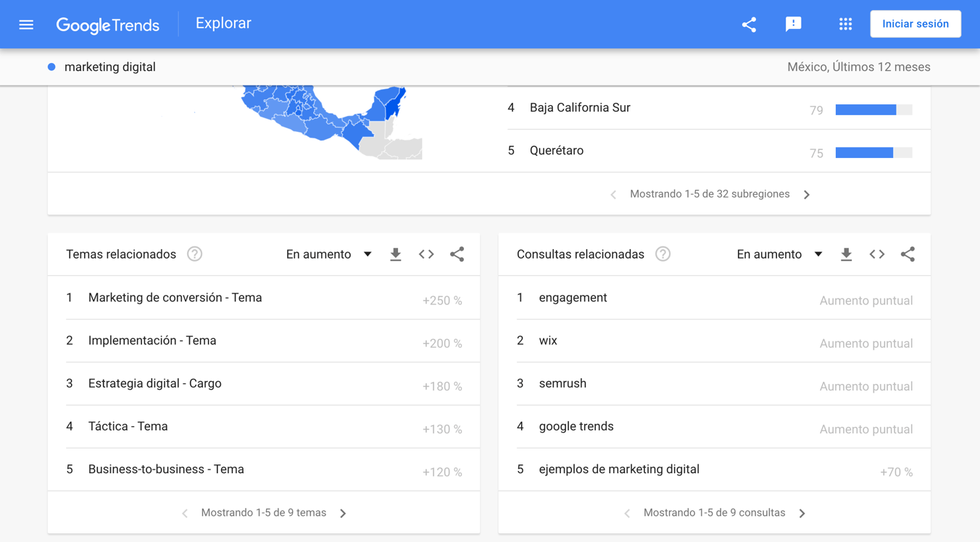Click the share icon in the header

(749, 24)
